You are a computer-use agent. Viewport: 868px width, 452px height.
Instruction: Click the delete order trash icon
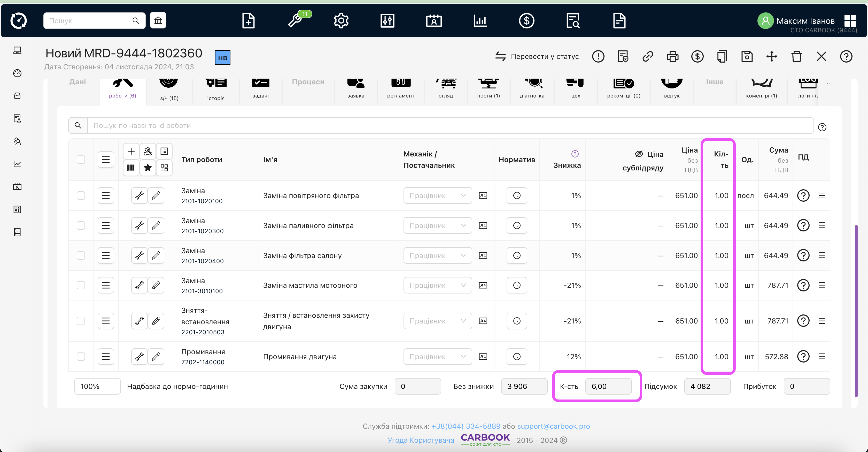pyautogui.click(x=796, y=56)
